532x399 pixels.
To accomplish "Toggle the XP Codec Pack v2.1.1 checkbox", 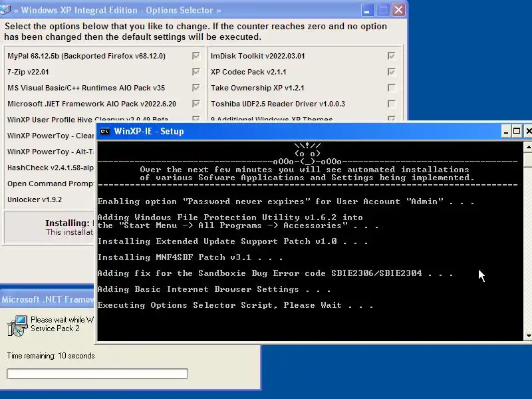I will (391, 72).
